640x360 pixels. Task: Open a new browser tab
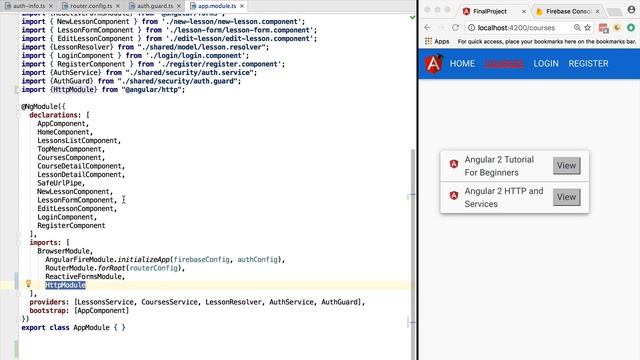click(614, 12)
